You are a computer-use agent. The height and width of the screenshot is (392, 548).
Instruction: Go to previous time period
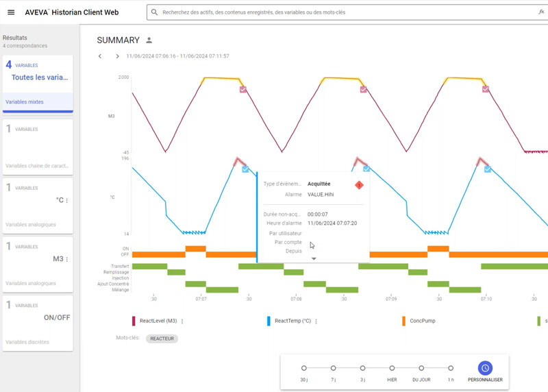pos(100,56)
